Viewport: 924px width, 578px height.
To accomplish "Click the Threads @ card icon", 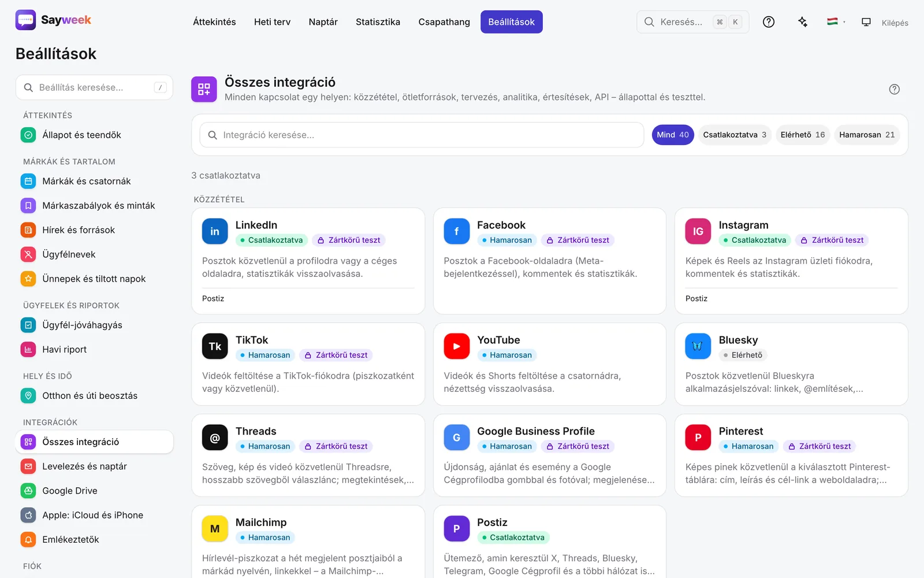I will click(x=215, y=438).
